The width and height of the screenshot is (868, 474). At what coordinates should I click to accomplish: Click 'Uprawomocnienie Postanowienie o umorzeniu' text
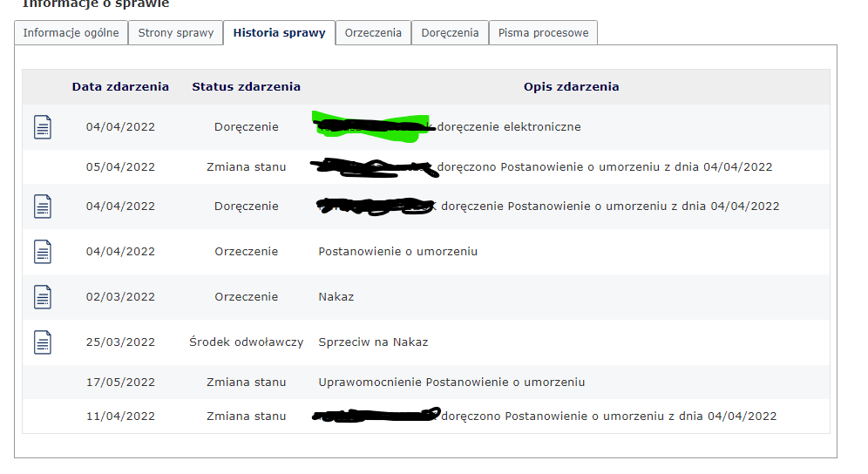tap(451, 383)
